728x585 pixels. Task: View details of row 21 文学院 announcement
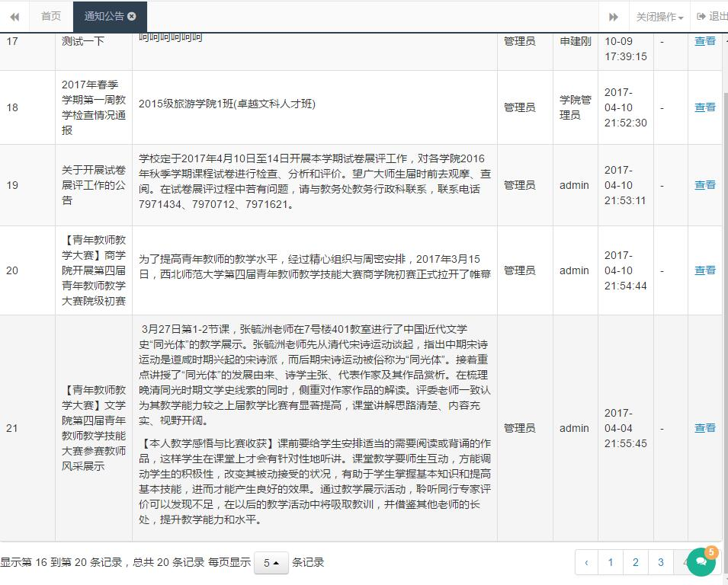pyautogui.click(x=704, y=428)
